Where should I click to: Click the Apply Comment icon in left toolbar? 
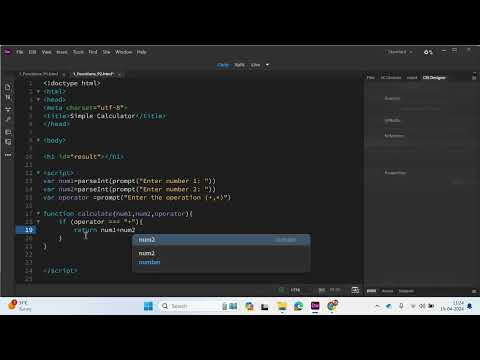[8, 132]
